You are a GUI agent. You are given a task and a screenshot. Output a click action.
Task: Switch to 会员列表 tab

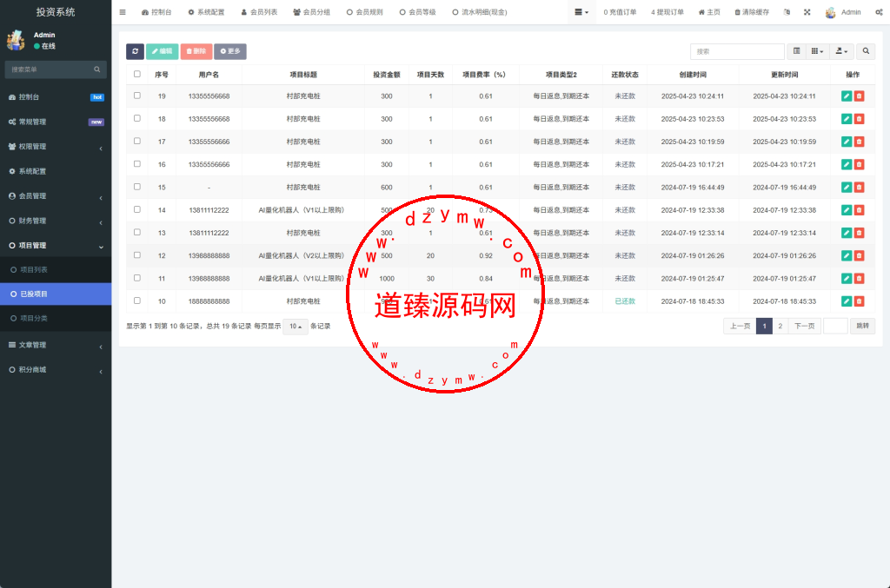point(259,12)
